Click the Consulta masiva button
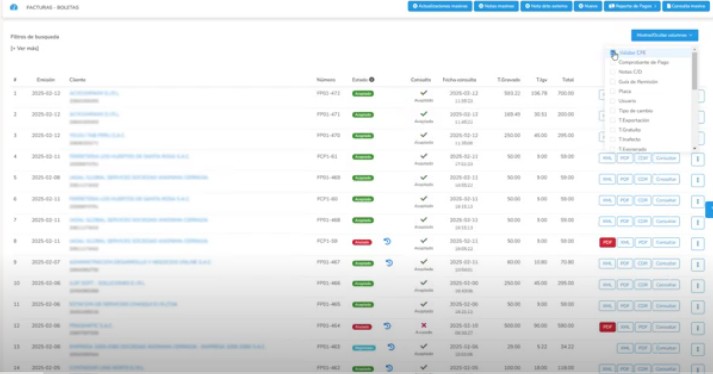 [686, 6]
